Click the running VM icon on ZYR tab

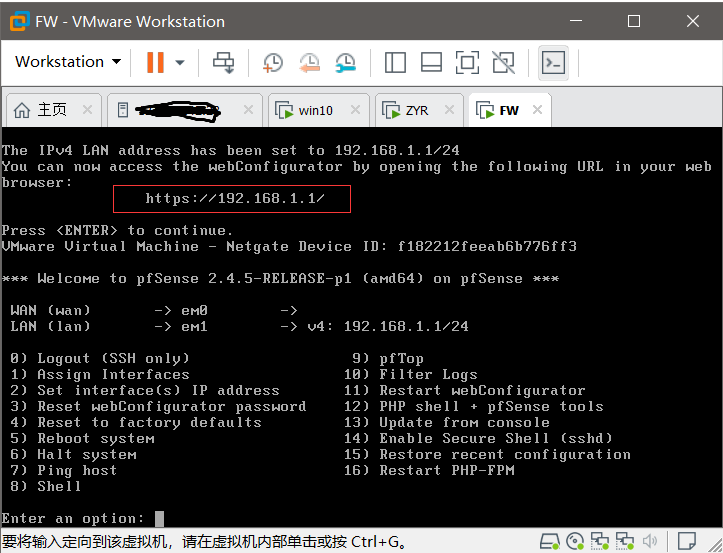coord(391,111)
